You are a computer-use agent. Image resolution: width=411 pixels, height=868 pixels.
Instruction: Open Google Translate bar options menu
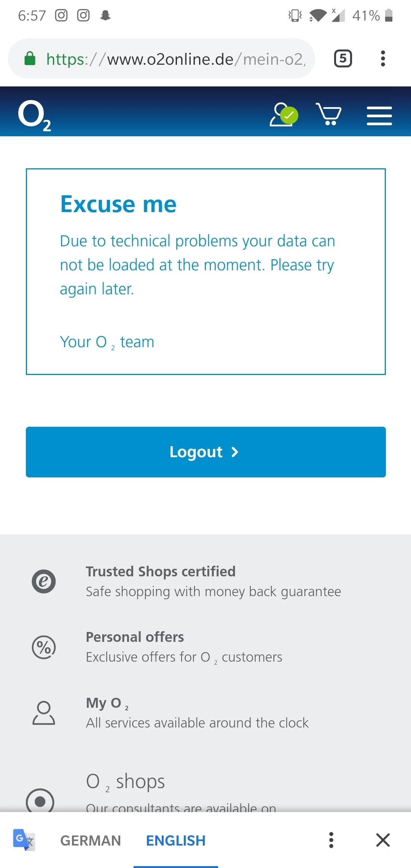(x=331, y=840)
